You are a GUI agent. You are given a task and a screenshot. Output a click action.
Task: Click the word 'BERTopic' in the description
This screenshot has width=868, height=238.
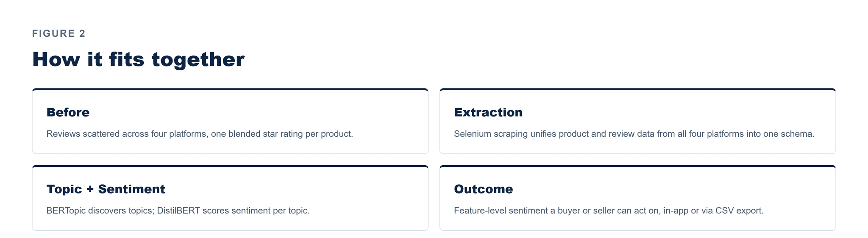[x=66, y=210]
